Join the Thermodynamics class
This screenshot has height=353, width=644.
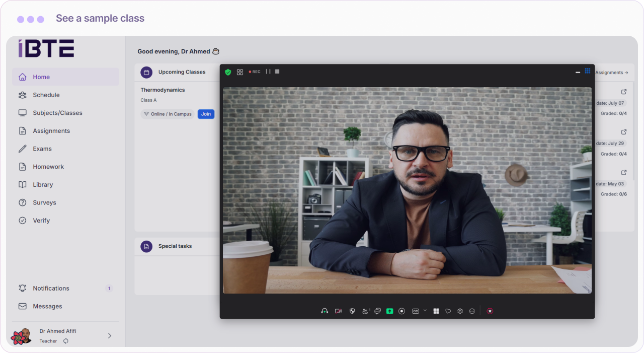click(x=206, y=114)
